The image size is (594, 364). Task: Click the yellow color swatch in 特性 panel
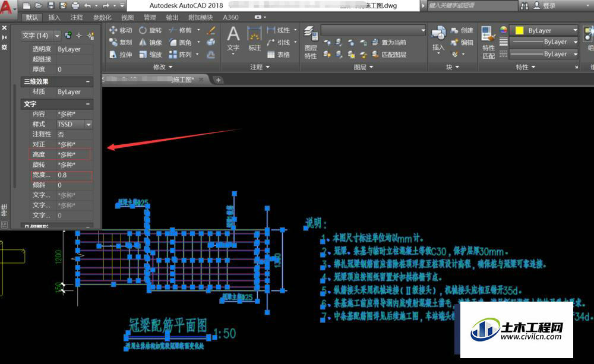519,30
